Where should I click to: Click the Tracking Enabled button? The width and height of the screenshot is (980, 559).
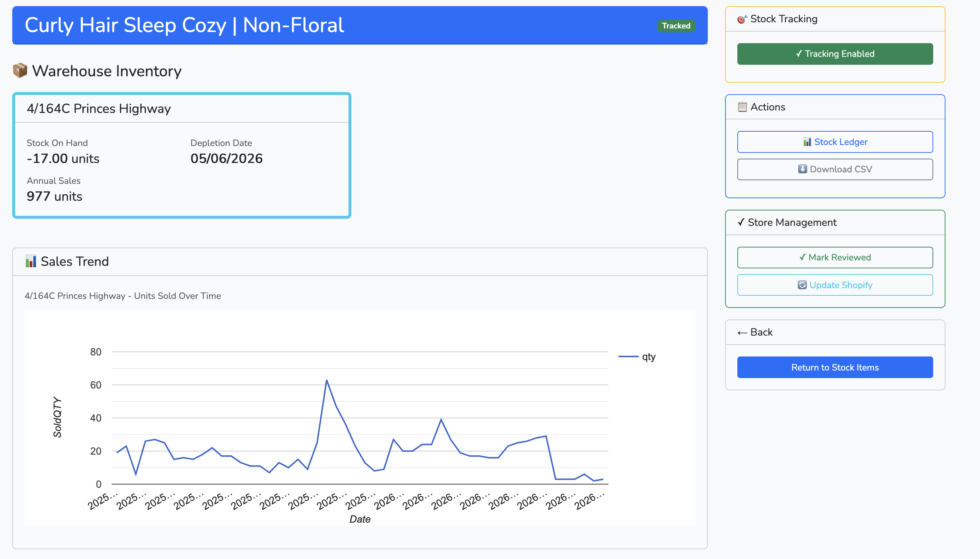(835, 54)
